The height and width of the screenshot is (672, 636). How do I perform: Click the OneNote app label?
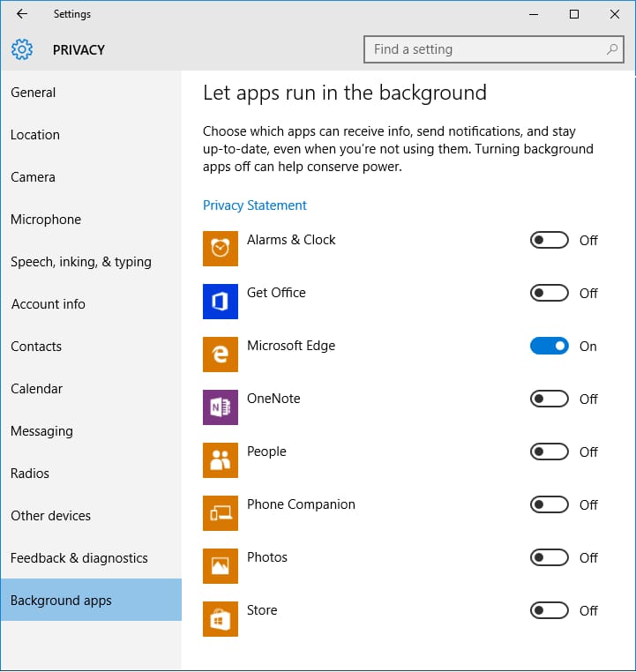[x=273, y=399]
